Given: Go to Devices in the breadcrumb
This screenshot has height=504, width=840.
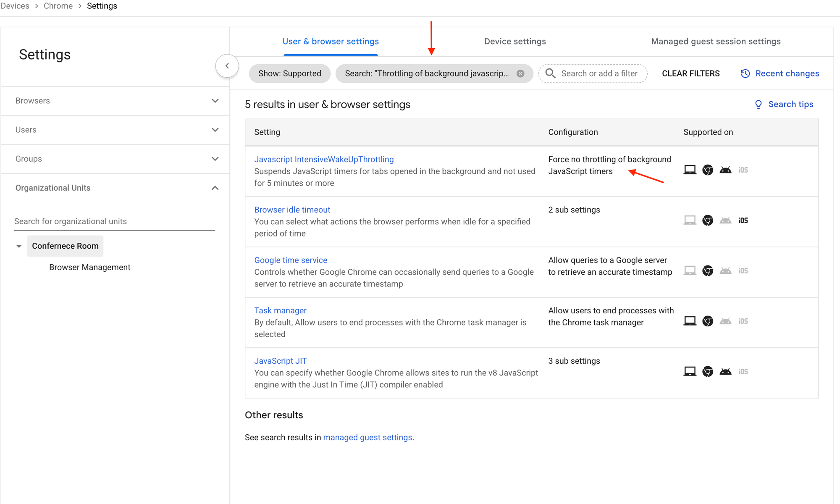Looking at the screenshot, I should click(15, 6).
